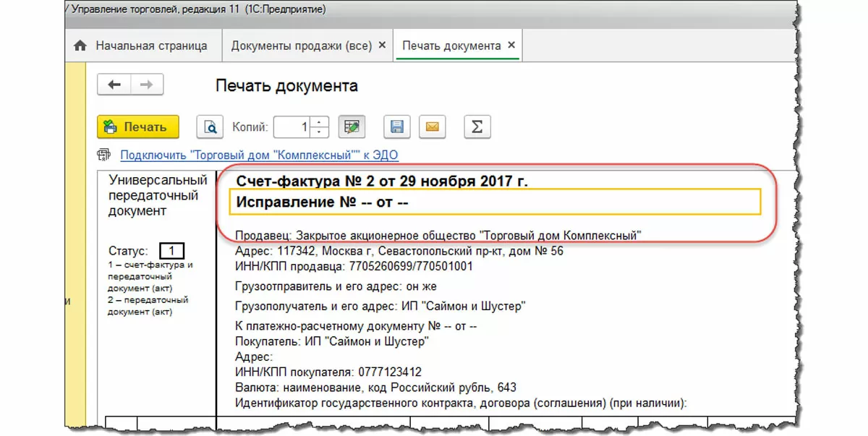This screenshot has width=868, height=436.
Task: Toggle the document editing mode icon
Action: pyautogui.click(x=352, y=127)
